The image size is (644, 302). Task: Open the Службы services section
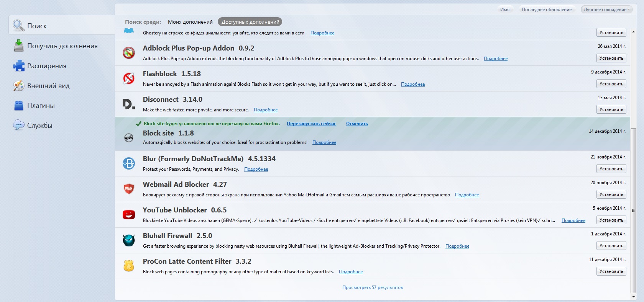pos(62,126)
